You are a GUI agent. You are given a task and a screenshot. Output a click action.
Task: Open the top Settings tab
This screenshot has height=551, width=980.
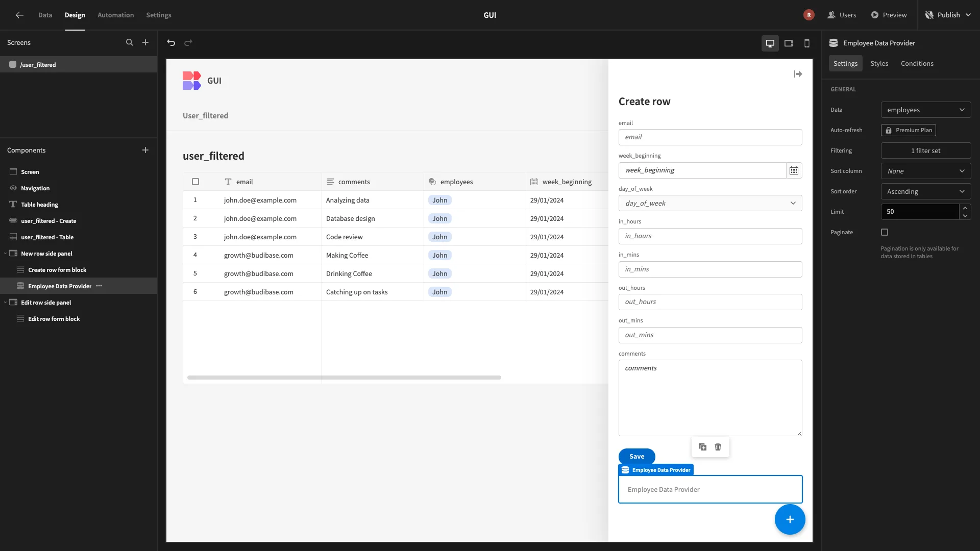159,15
